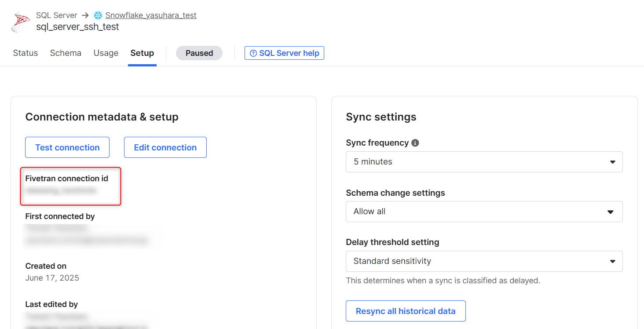Image resolution: width=644 pixels, height=329 pixels.
Task: Expand Delay threshold setting dropdown
Action: coord(484,261)
